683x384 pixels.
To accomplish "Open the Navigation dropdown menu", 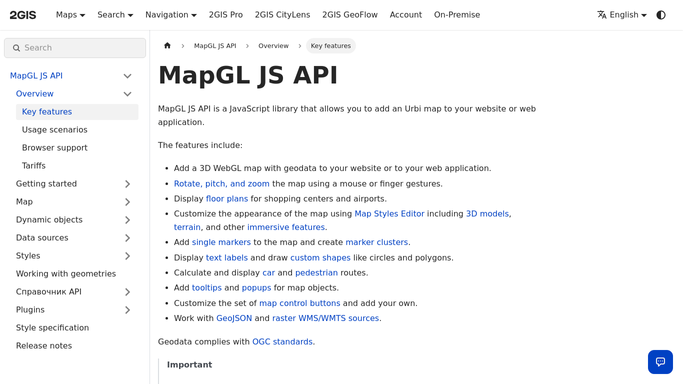I will pyautogui.click(x=171, y=15).
